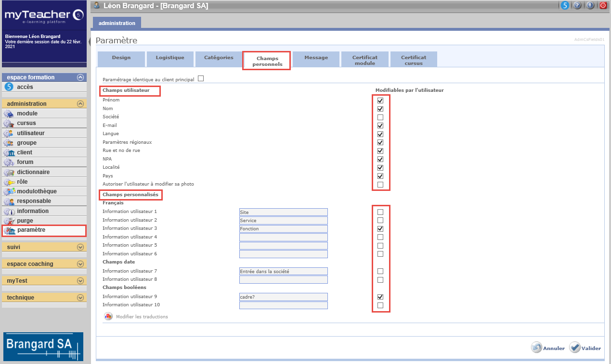Click the exclamation info icon in title bar
This screenshot has width=611, height=364.
coord(590,6)
